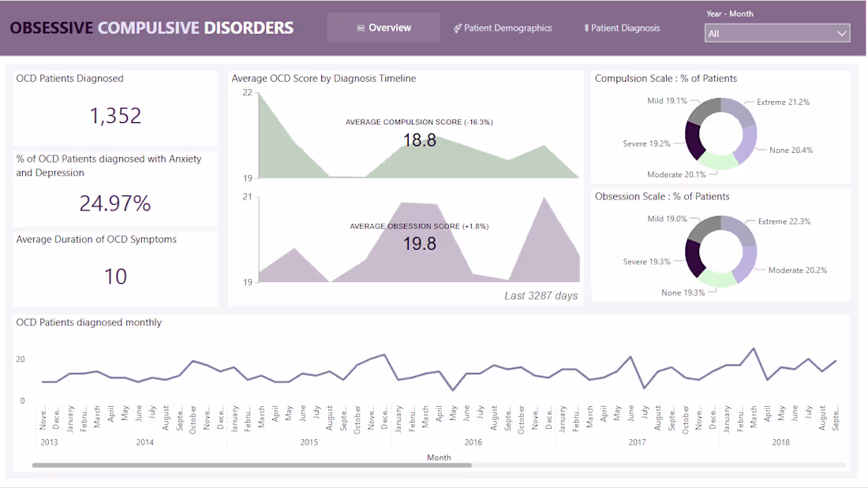The height and width of the screenshot is (488, 868).
Task: Click the 2016 year label on timeline axis
Action: pyautogui.click(x=473, y=442)
